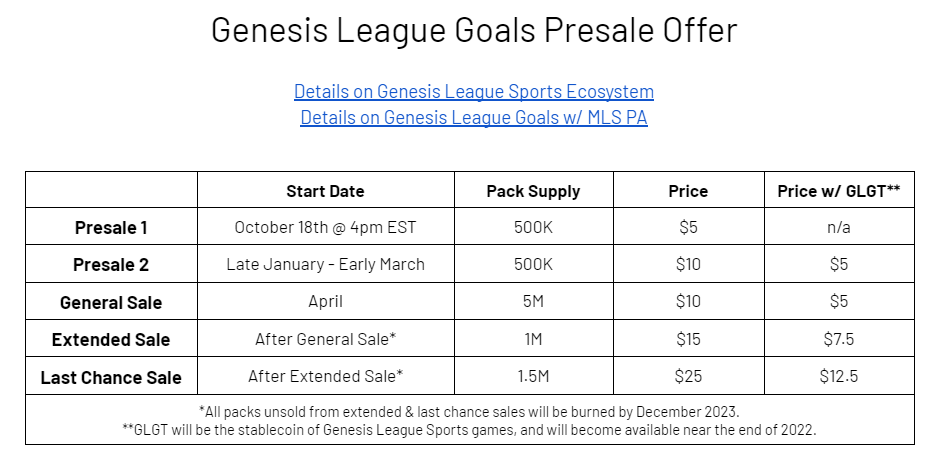Viewport: 937px width, 465px height.
Task: Click the GLGT stablecoin footnote text
Action: tap(469, 429)
